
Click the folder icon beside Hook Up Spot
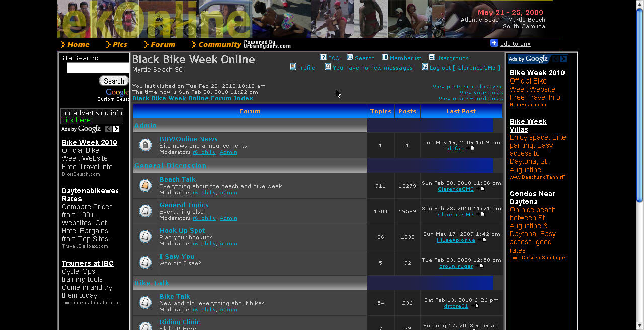tap(145, 237)
